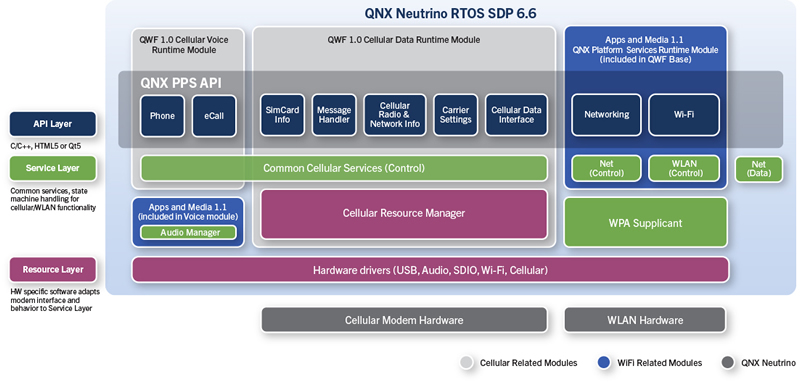This screenshot has width=800, height=385.
Task: Click the Common Cellular Services (Control) bar
Action: pyautogui.click(x=344, y=168)
